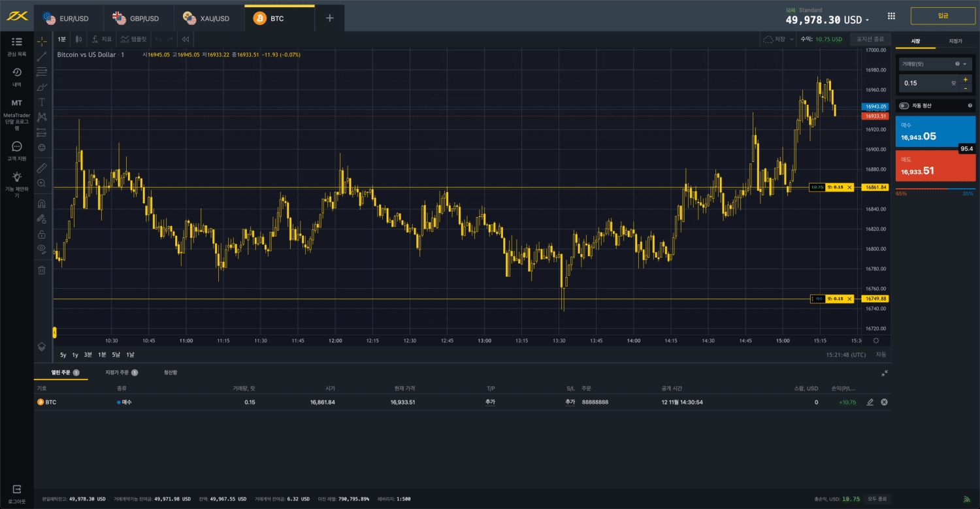Select the horizontal lines Fibonacci tool

(x=42, y=72)
